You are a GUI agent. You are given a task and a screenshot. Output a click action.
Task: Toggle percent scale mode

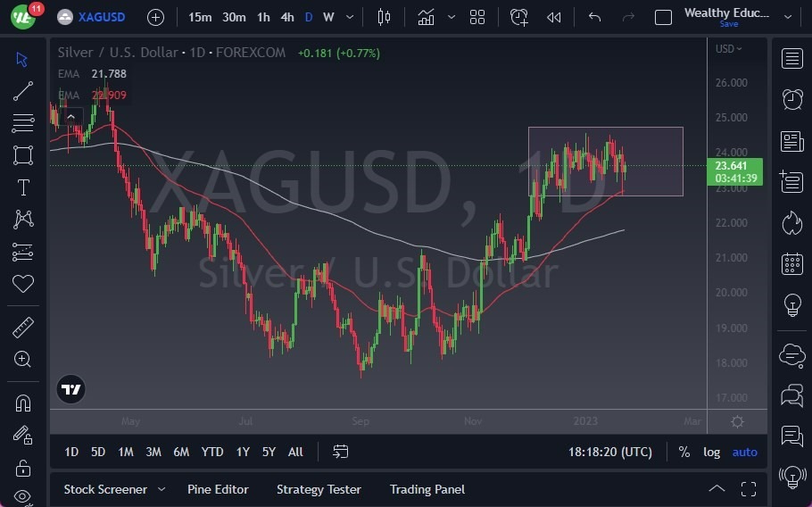coord(684,453)
